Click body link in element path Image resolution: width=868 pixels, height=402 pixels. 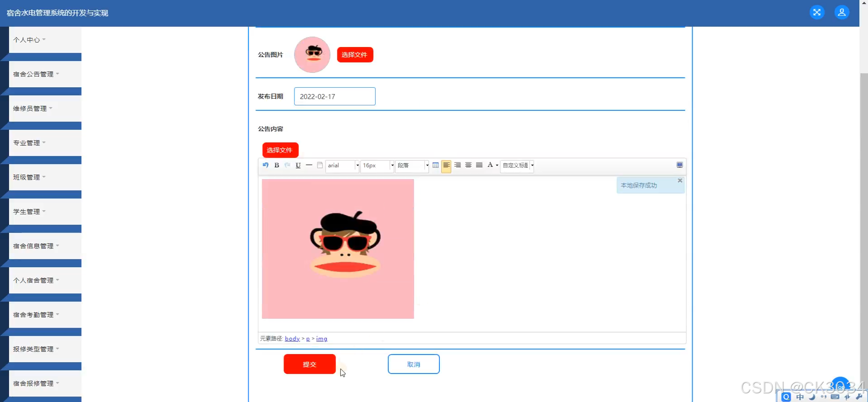(292, 339)
